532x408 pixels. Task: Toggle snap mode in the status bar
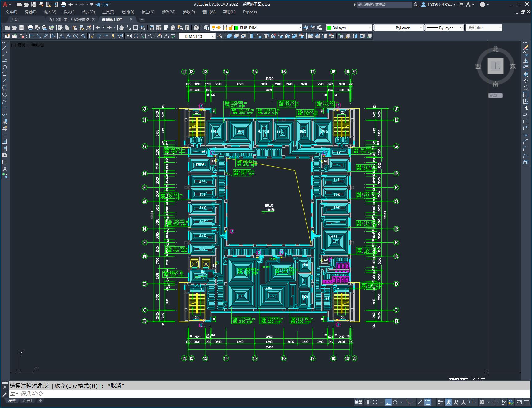(375, 402)
